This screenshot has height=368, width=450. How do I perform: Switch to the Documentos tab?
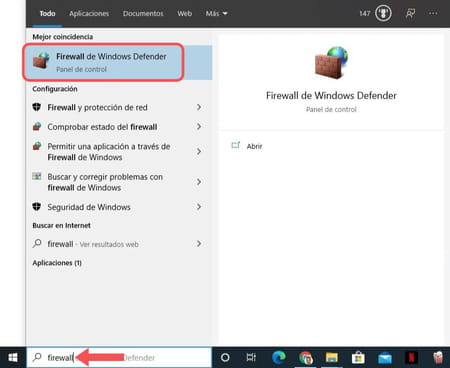tap(143, 14)
